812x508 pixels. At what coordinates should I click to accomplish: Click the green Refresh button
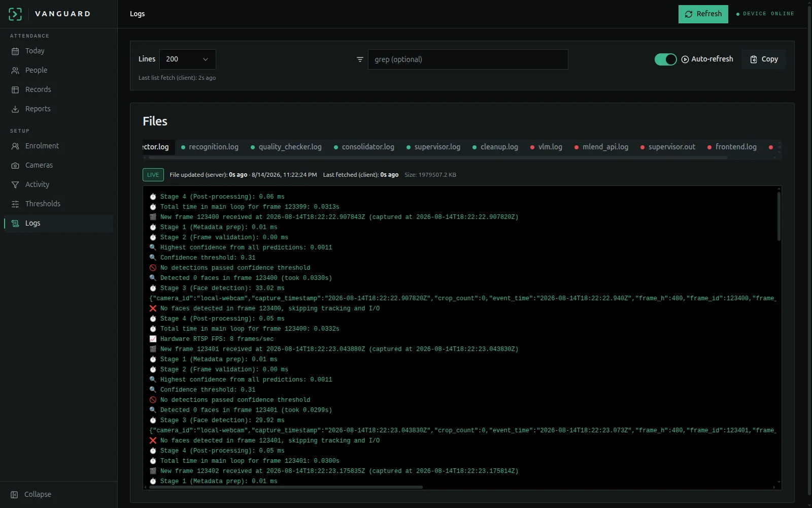703,14
